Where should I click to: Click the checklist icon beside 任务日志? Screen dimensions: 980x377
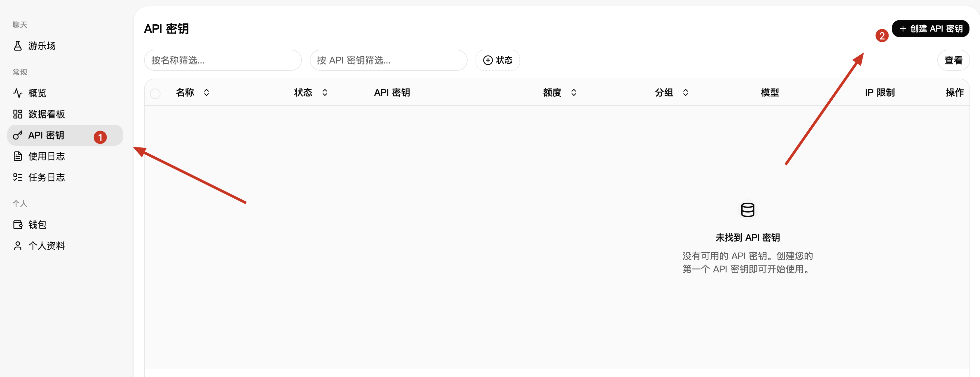(17, 177)
